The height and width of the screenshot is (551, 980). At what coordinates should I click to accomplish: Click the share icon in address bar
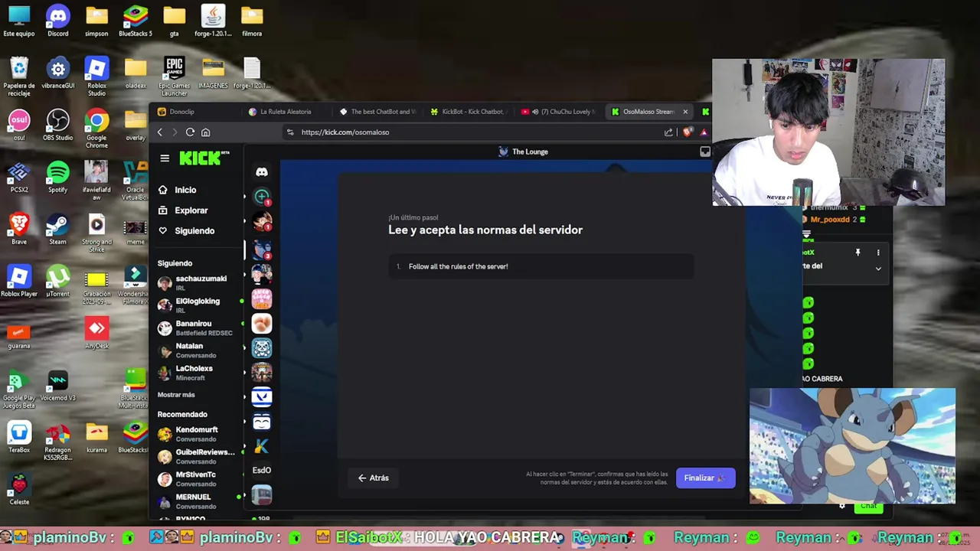point(668,132)
